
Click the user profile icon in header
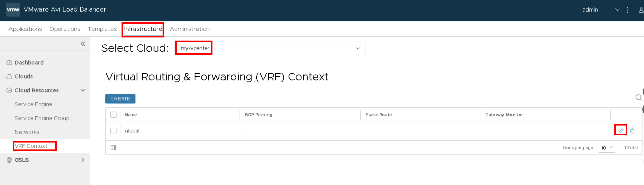pos(641,10)
